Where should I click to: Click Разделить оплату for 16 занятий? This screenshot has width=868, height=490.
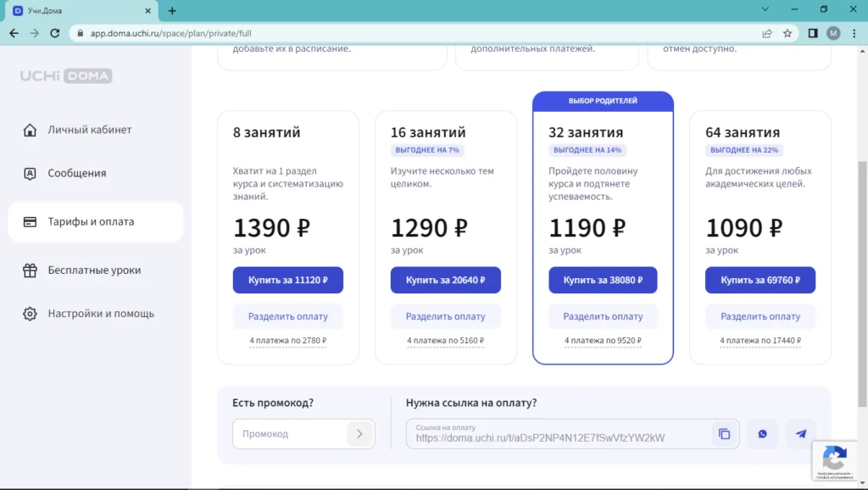[x=446, y=316]
